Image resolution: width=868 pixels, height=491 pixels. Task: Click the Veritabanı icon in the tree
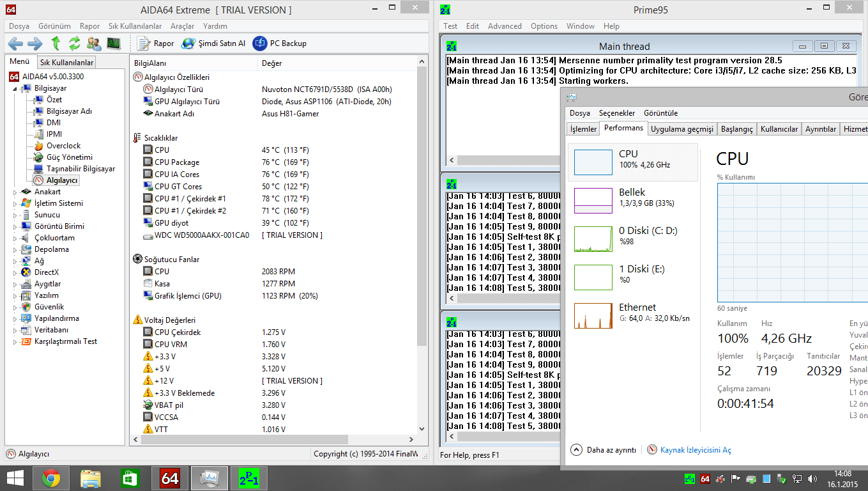click(26, 330)
